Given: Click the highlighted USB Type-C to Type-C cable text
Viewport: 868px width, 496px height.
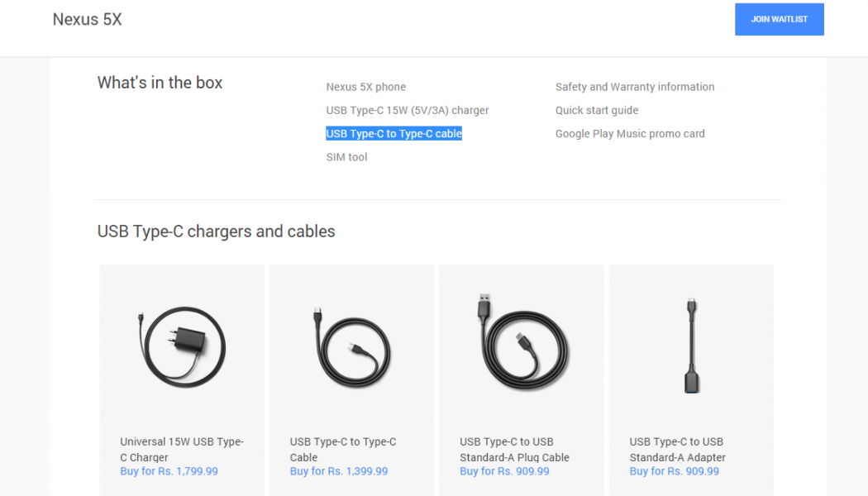Looking at the screenshot, I should [x=393, y=134].
